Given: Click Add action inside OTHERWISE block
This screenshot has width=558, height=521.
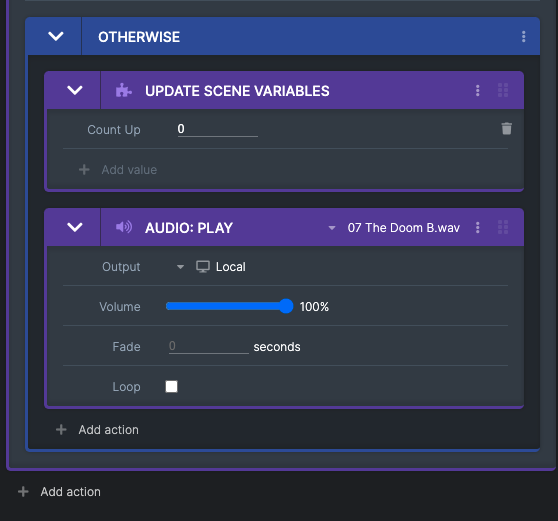Looking at the screenshot, I should (x=97, y=430).
